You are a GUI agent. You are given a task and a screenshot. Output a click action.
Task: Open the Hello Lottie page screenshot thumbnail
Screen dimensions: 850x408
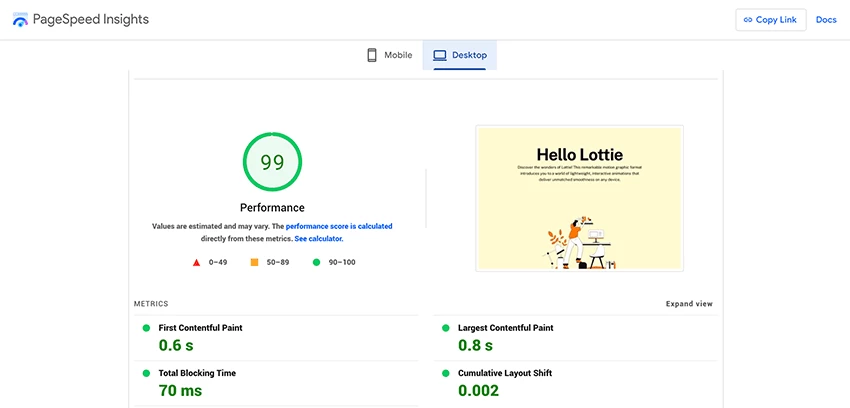tap(579, 198)
